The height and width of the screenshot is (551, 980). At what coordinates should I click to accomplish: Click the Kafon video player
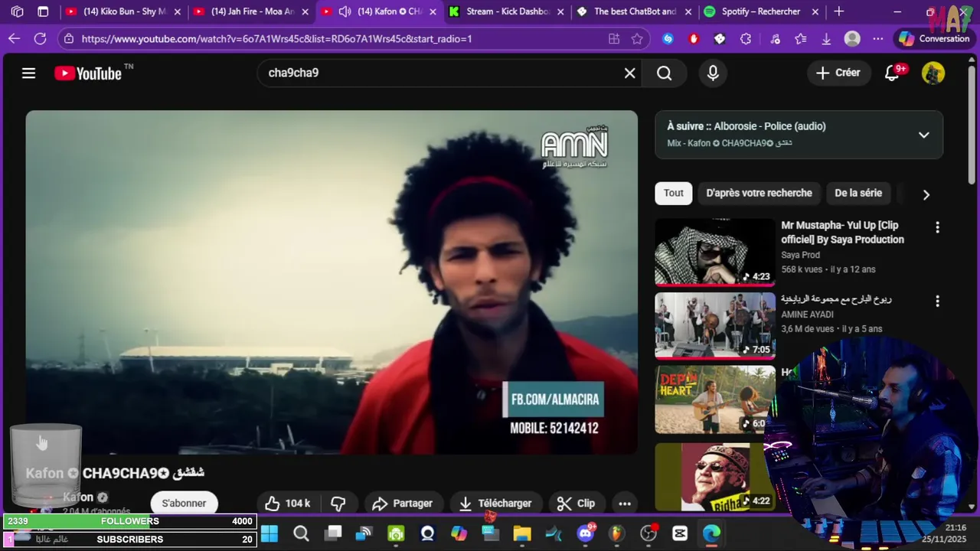click(x=332, y=282)
